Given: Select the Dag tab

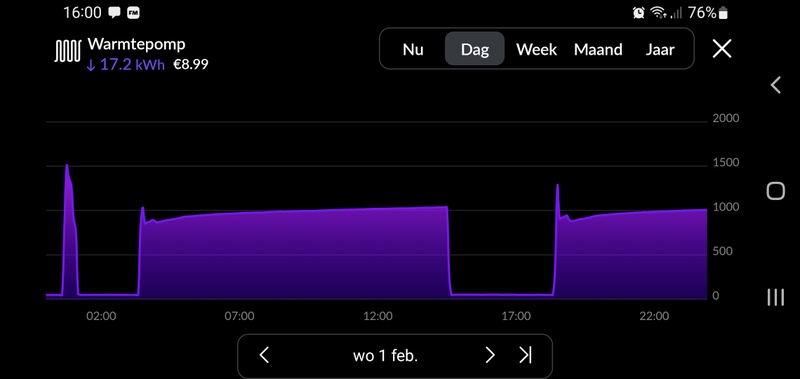Looking at the screenshot, I should pos(474,49).
